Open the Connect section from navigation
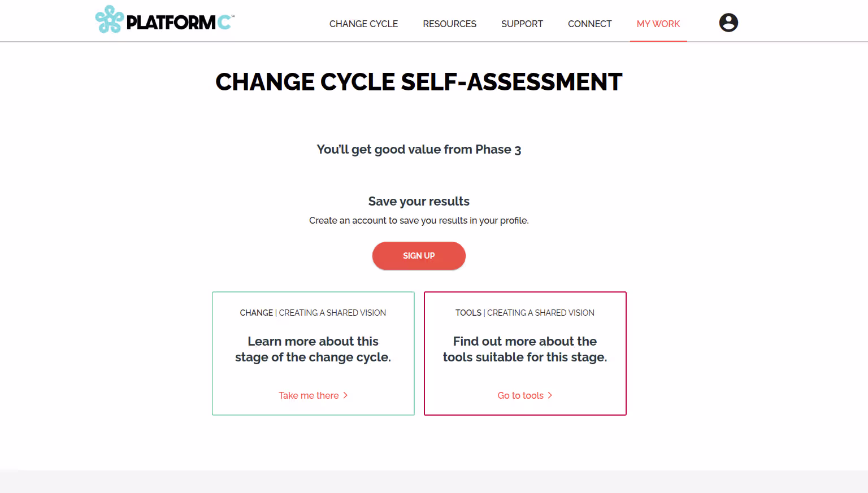Viewport: 868px width, 493px height. tap(589, 24)
